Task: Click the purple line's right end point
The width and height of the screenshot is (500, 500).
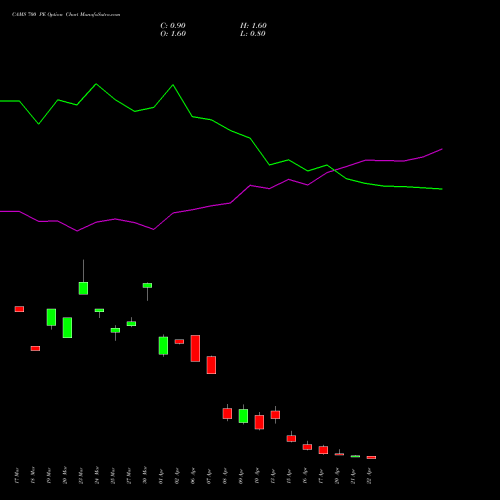Action: (442, 149)
